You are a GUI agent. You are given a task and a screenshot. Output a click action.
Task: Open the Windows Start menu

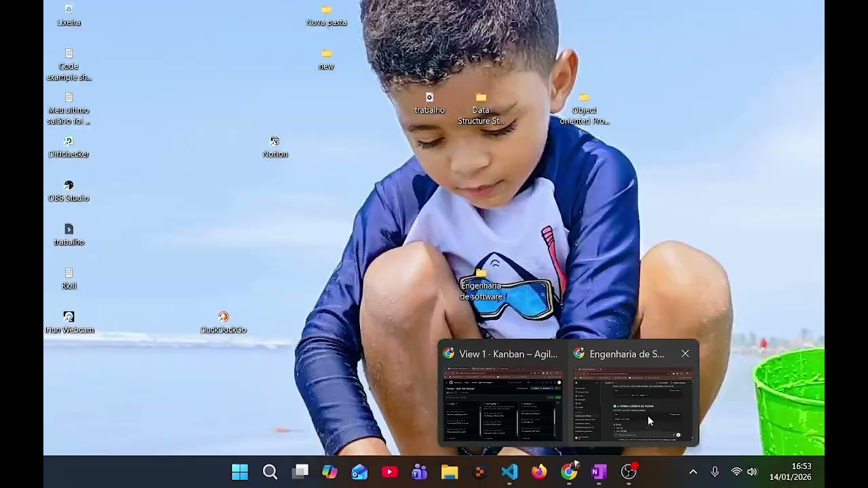[x=240, y=472]
